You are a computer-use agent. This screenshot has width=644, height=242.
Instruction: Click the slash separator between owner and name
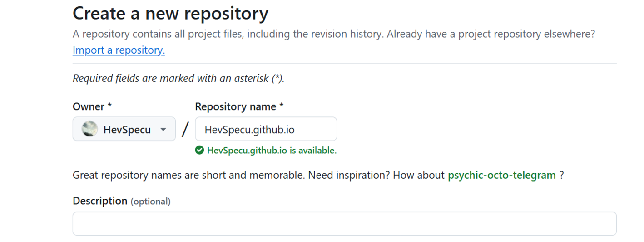click(x=185, y=129)
